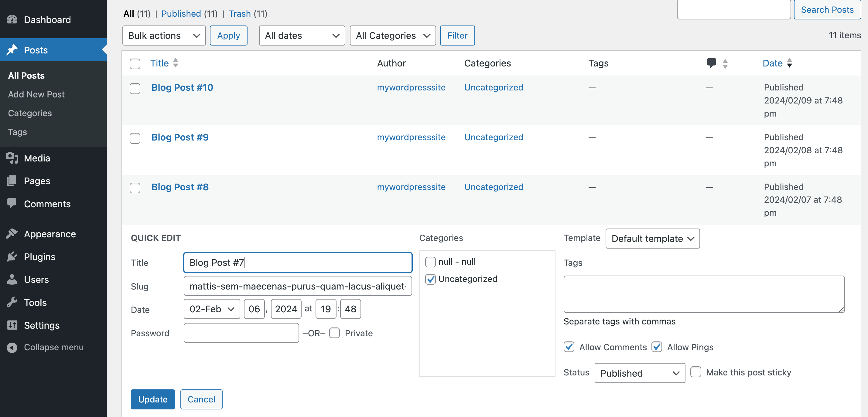Image resolution: width=868 pixels, height=417 pixels.
Task: Sort posts using the comment column icon
Action: [712, 63]
